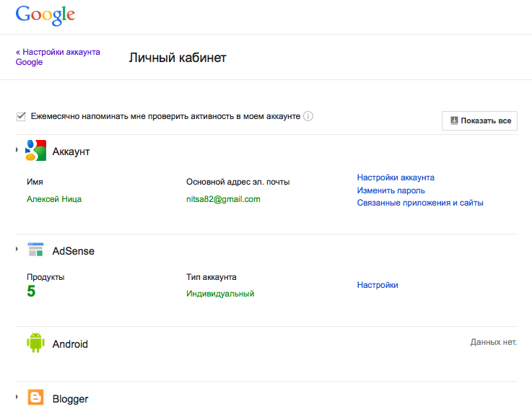Click the info icon beside monthly reminder
Screen dimensions: 532x417
(x=308, y=116)
